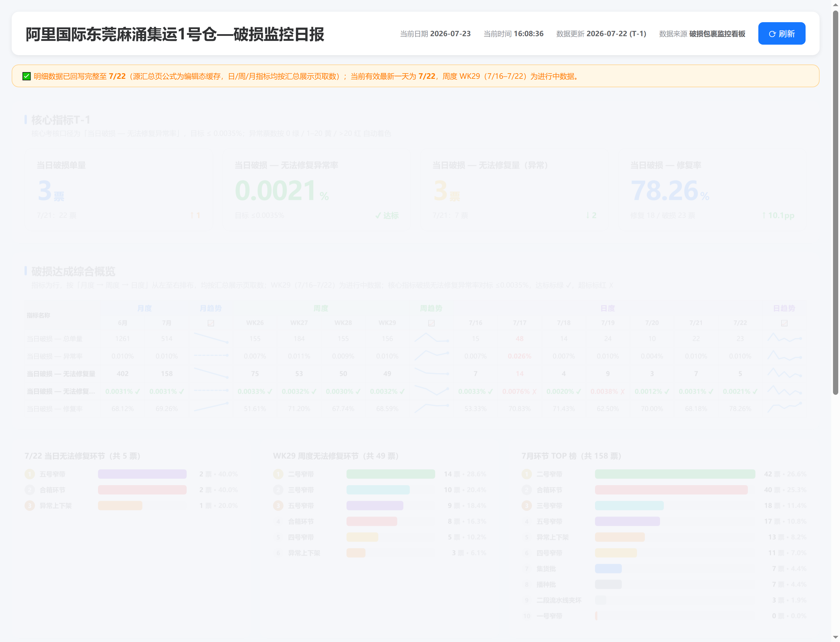Click the 核心指标T-1 section heading
This screenshot has width=840, height=642.
click(x=61, y=120)
